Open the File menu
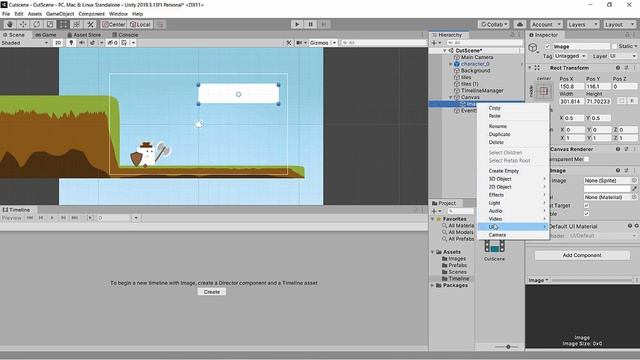The width and height of the screenshot is (640, 360). 6,14
